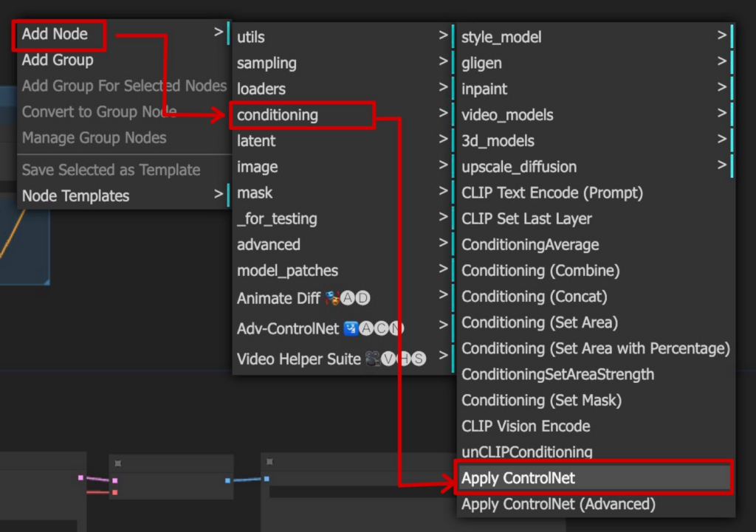This screenshot has height=532, width=756.
Task: Select Apply ControlNet node
Action: 518,478
